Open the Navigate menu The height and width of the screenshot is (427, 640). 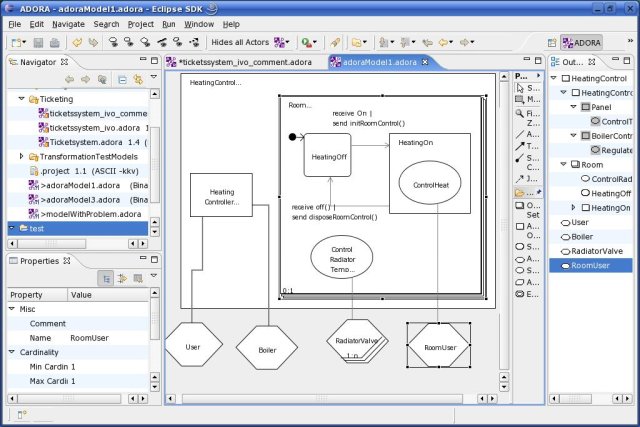(68, 23)
